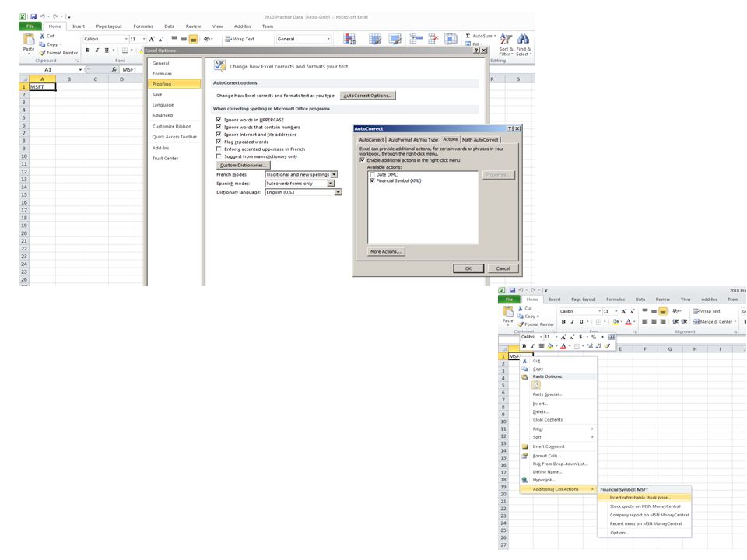Click Save icon in window with context menu
Viewport: 747px width, 560px height.
tap(512, 290)
